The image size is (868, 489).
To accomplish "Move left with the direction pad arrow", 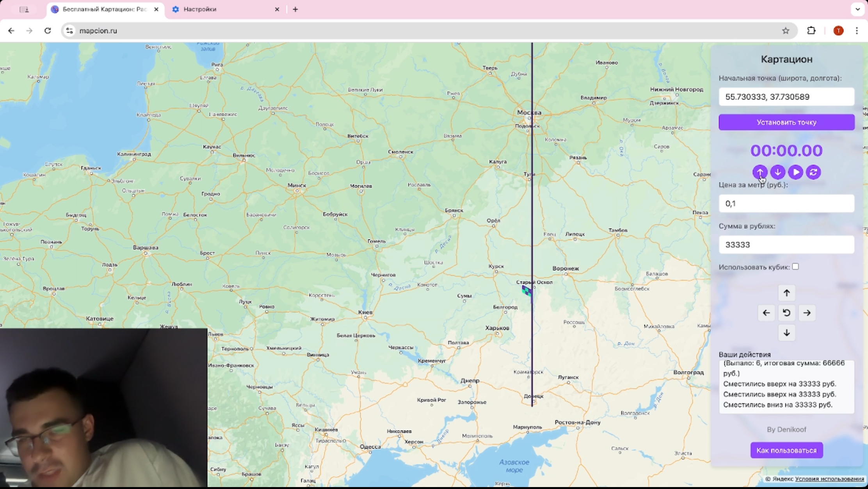I will [766, 313].
